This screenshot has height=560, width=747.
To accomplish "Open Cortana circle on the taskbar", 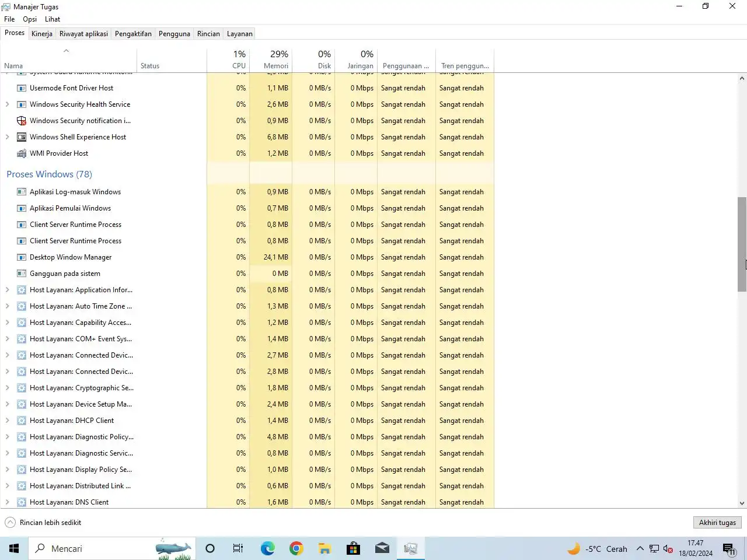I will (x=210, y=548).
